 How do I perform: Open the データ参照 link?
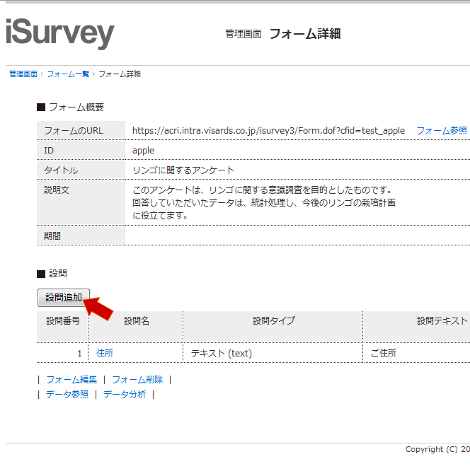tap(67, 395)
